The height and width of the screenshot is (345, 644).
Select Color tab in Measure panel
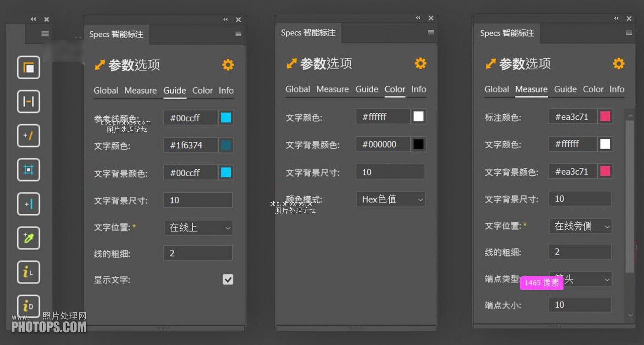pos(593,89)
